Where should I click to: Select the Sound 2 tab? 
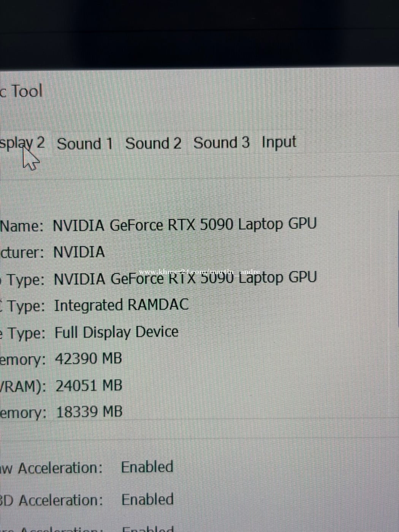coord(153,143)
